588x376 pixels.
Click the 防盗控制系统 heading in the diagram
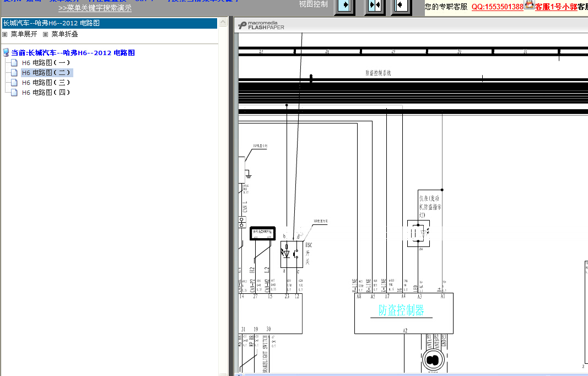coord(378,73)
